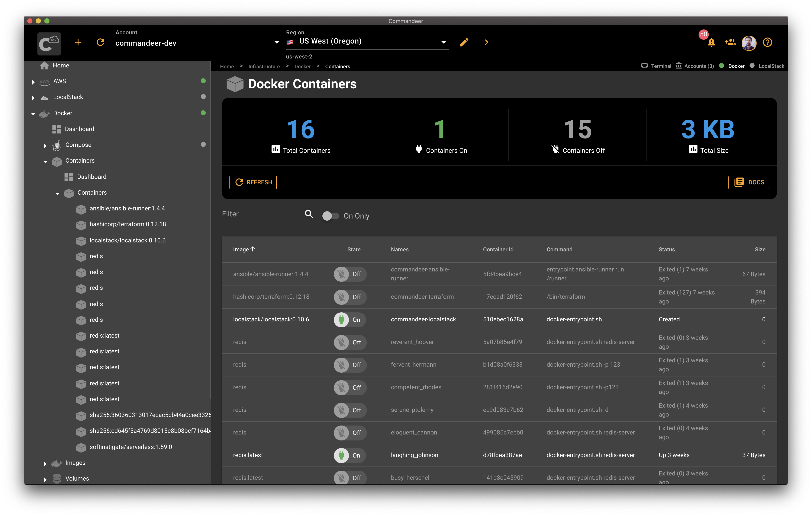Click the Home house icon in sidebar
Screen dimensions: 812x516
click(x=44, y=66)
